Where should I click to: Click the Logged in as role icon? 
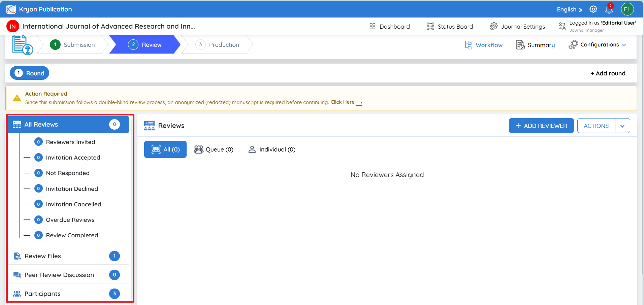[x=562, y=26]
